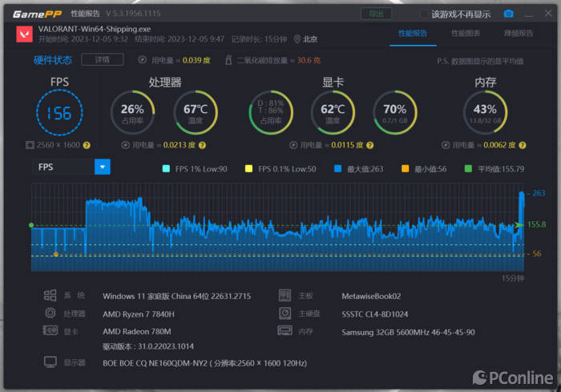Click the help icon beside 2560 × 1600
Screen dimensions: 561x392
[x=87, y=145]
